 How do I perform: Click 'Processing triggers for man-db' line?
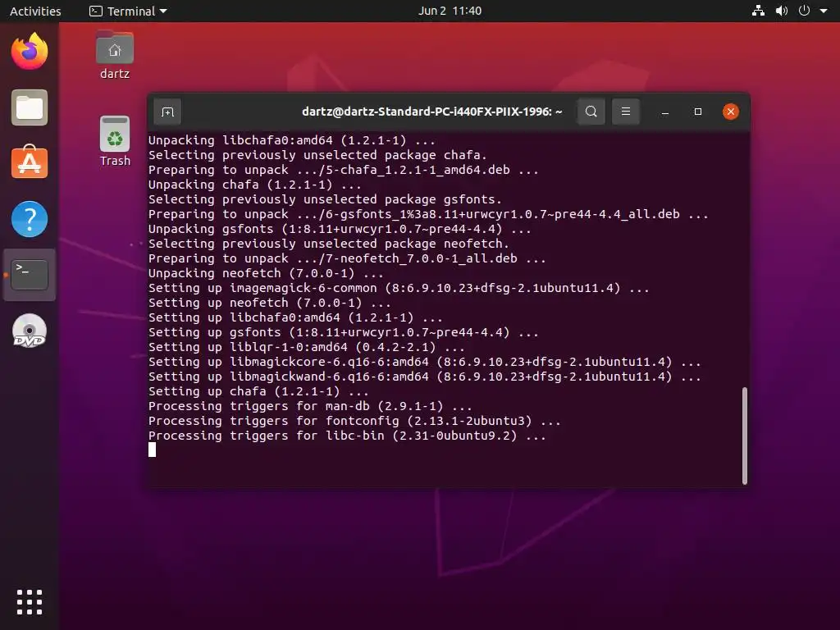(x=310, y=406)
